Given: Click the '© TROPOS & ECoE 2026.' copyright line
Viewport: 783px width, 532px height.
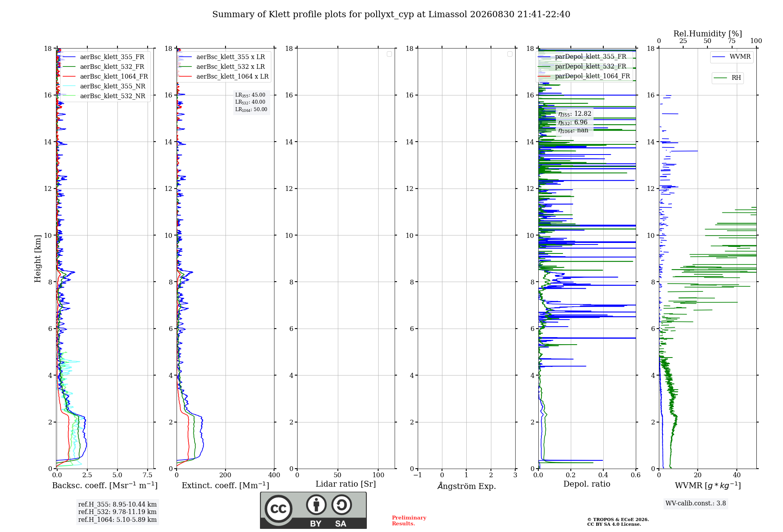Looking at the screenshot, I should click(618, 519).
